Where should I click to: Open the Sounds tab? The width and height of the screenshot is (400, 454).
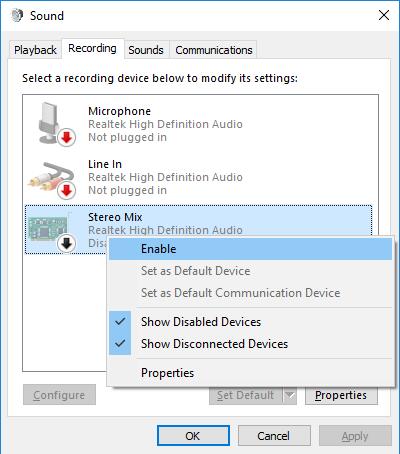(146, 50)
